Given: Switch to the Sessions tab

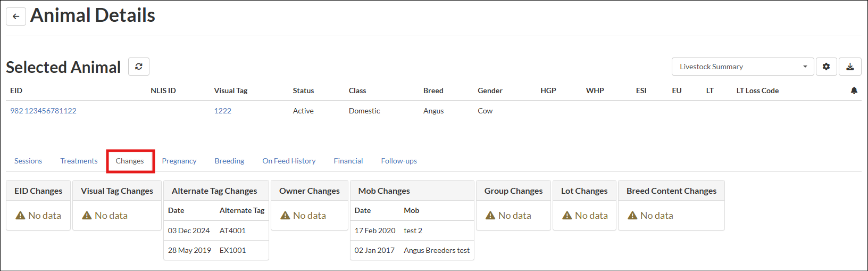Looking at the screenshot, I should [28, 161].
